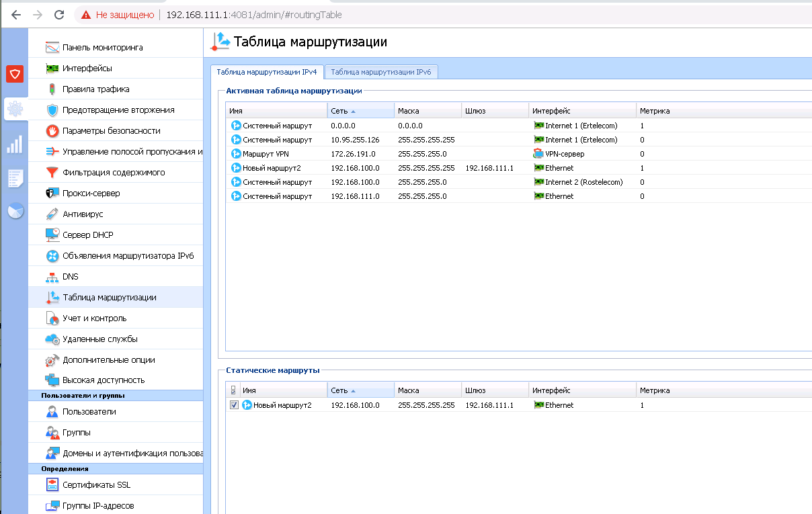The image size is (812, 514).
Task: Open the pie chart icon in left rail
Action: click(x=15, y=211)
